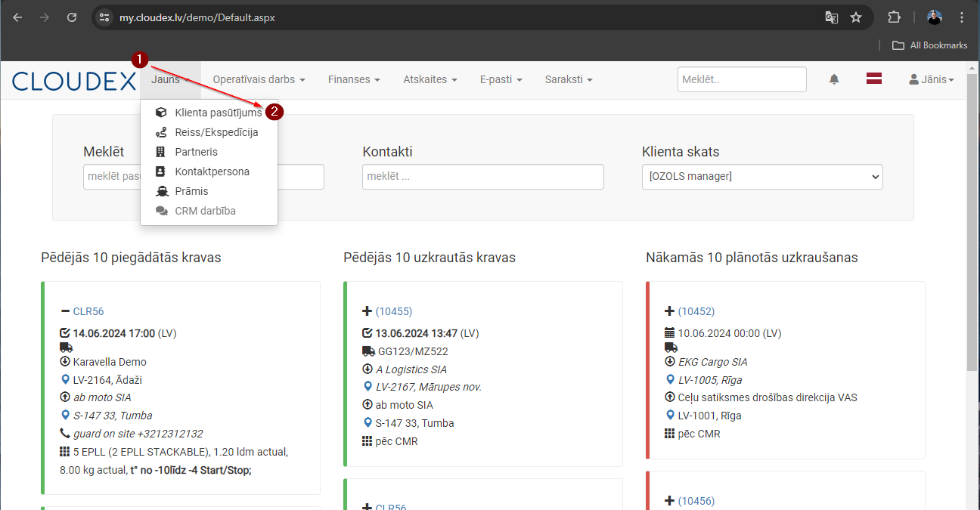This screenshot has width=980, height=510.
Task: Collapse the CLR56 card with minus icon
Action: click(65, 311)
